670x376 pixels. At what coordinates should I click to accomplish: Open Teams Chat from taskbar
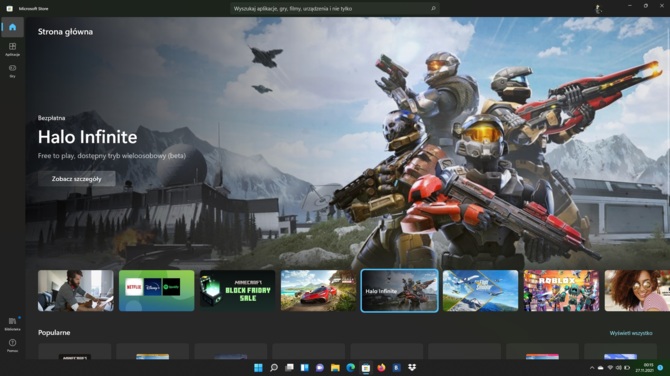(x=320, y=367)
